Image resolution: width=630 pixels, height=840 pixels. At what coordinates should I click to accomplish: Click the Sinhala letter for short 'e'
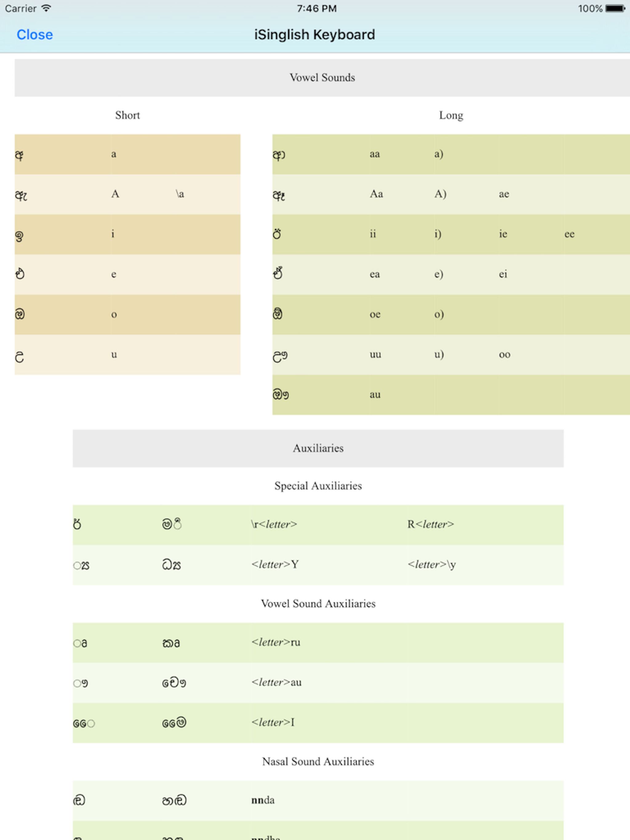(x=20, y=274)
